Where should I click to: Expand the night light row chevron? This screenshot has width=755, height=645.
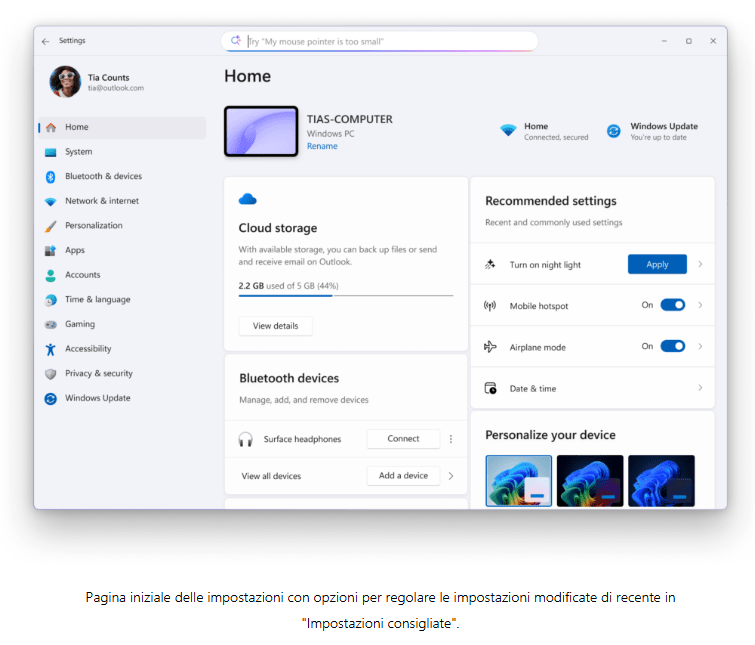(700, 265)
